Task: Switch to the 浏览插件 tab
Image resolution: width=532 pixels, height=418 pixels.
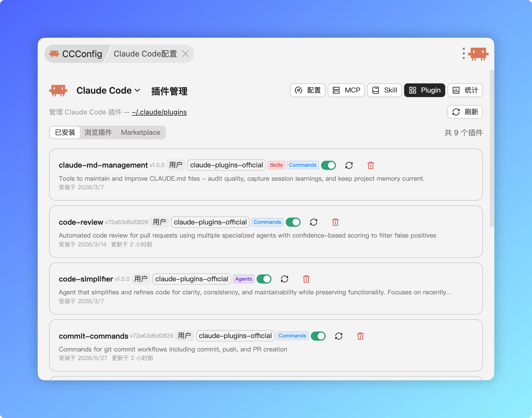Action: 98,132
